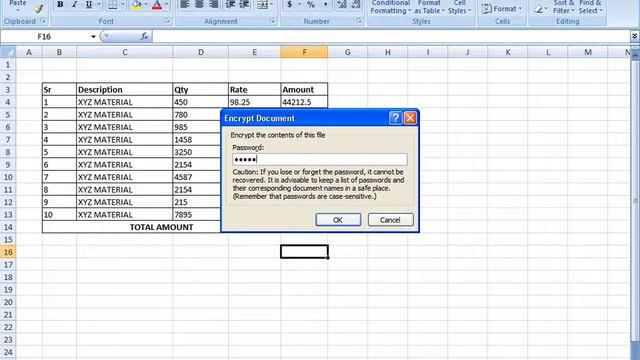
Task: Expand the formula bar
Action: click(634, 36)
